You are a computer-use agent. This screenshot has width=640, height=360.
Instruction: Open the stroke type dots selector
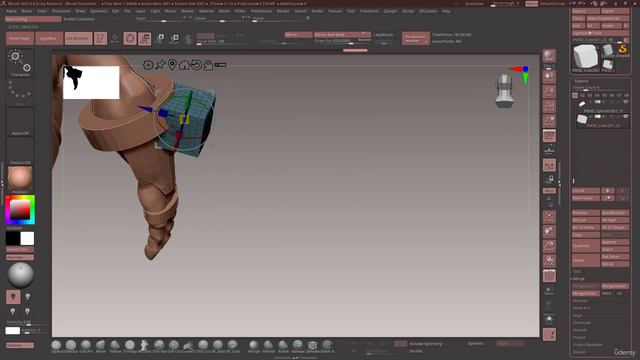coord(20,92)
